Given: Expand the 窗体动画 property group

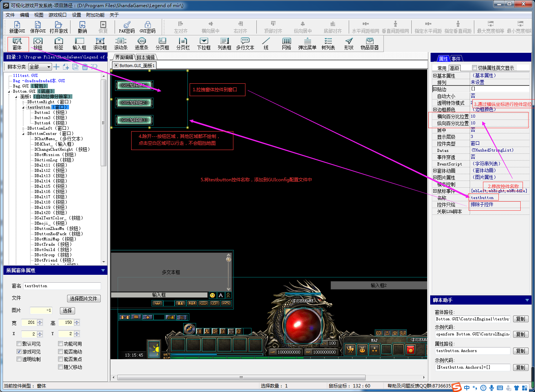Looking at the screenshot, I should (435, 171).
